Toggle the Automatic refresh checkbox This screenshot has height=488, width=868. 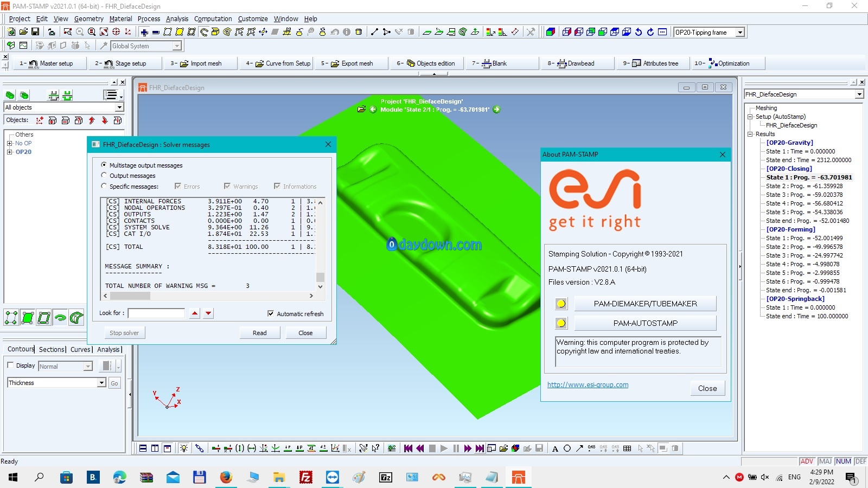click(270, 313)
